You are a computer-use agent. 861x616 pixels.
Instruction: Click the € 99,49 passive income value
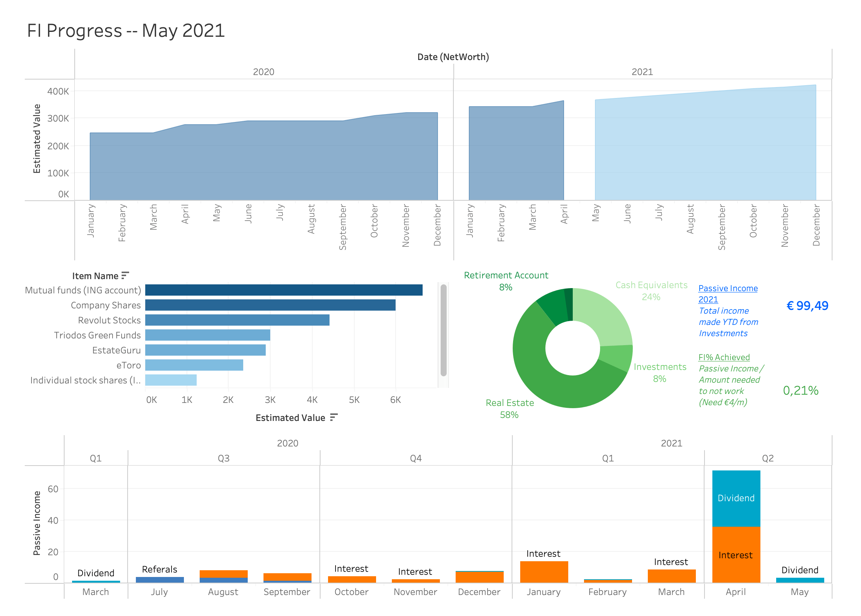[807, 306]
